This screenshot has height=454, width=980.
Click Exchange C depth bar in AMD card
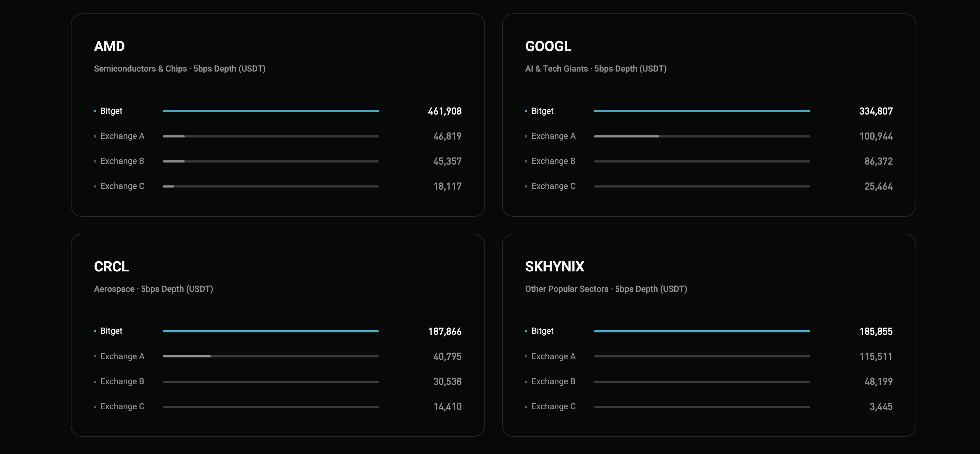click(x=271, y=186)
